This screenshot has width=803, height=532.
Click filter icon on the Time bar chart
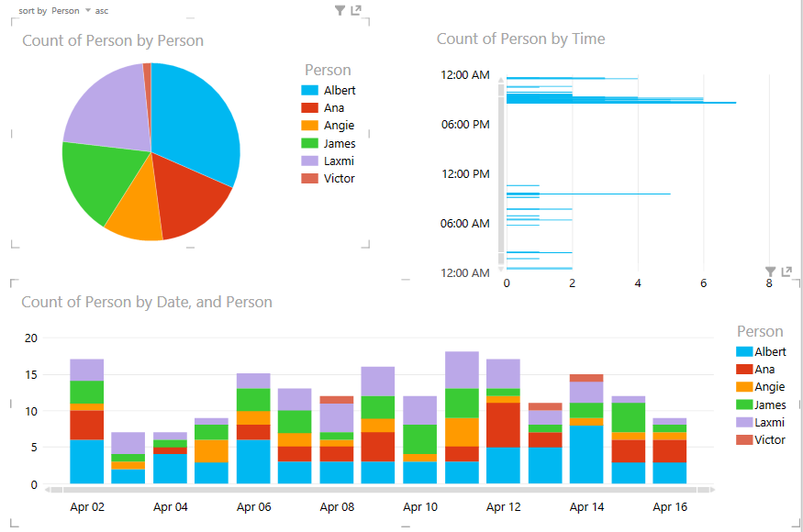[x=771, y=272]
